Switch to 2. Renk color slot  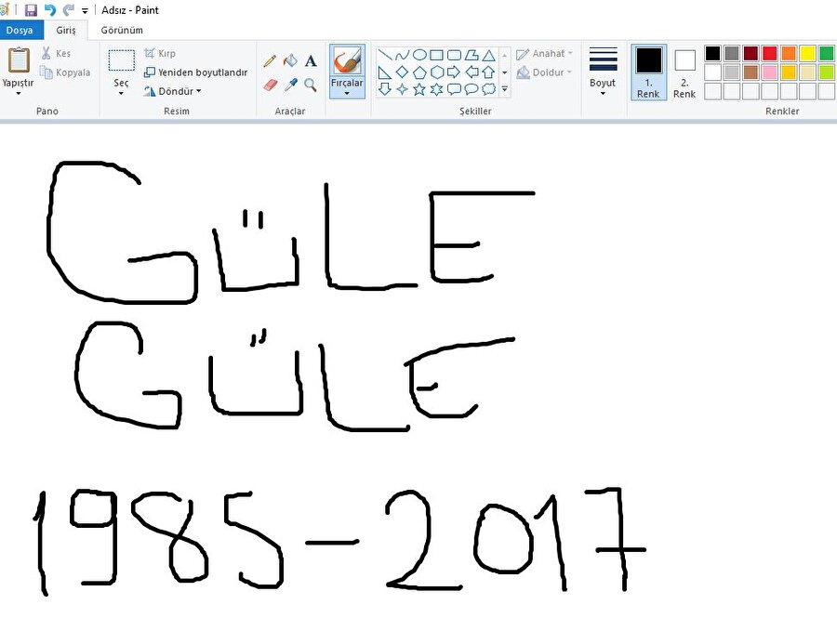(x=684, y=72)
